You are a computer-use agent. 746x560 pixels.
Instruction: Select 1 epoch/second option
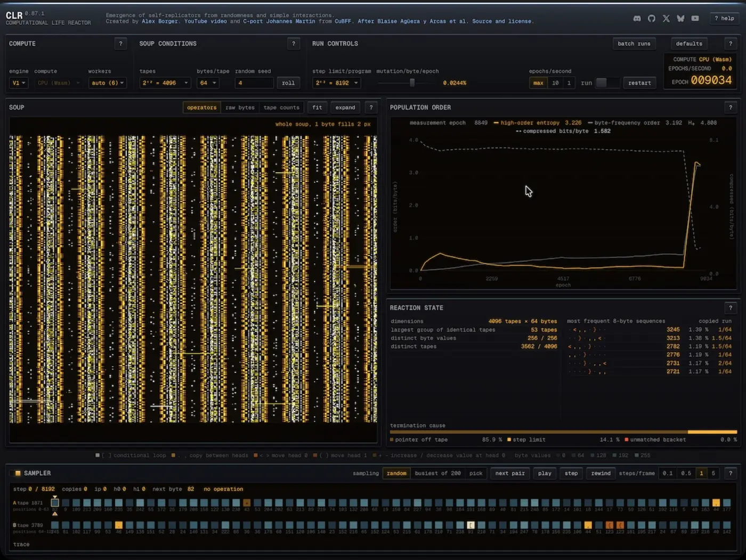[569, 83]
